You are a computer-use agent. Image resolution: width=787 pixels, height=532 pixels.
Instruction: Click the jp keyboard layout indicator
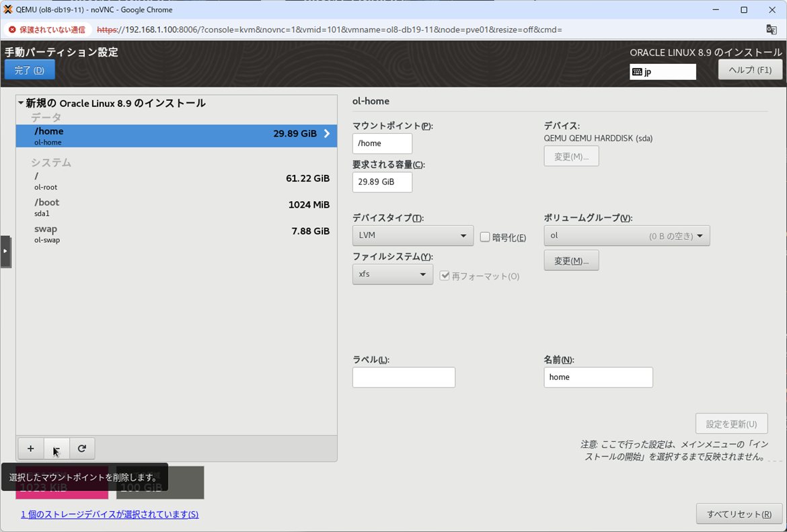tap(663, 72)
